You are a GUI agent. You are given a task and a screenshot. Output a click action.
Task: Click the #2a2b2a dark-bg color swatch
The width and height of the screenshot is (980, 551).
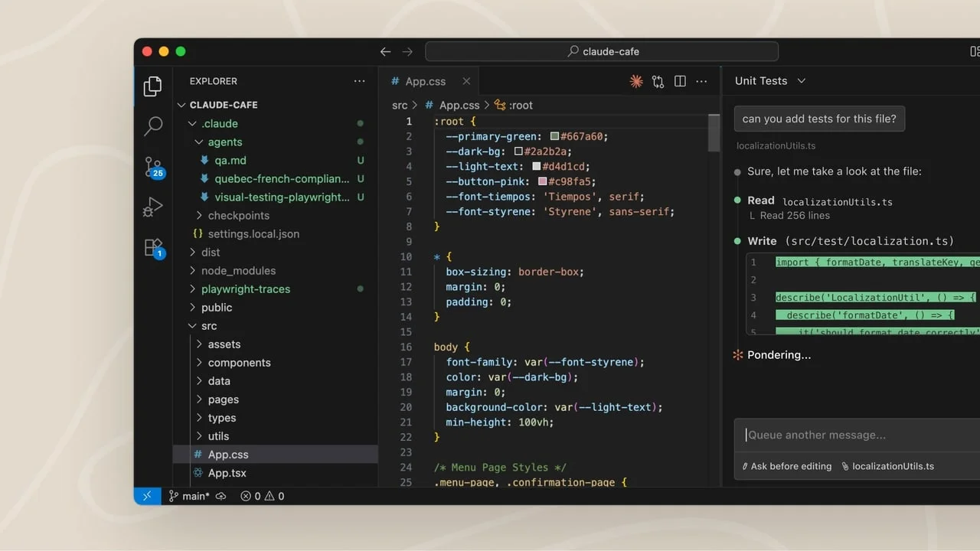coord(518,152)
